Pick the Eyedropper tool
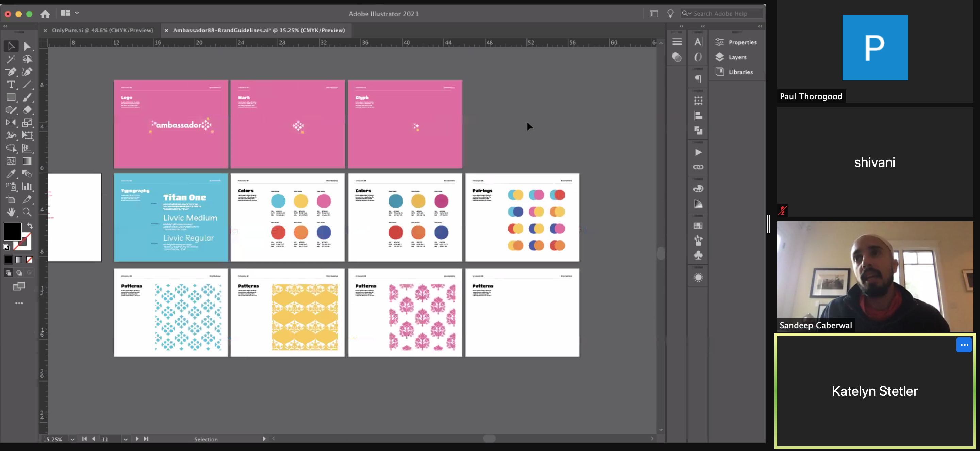Screen dimensions: 980x451 tap(11, 174)
